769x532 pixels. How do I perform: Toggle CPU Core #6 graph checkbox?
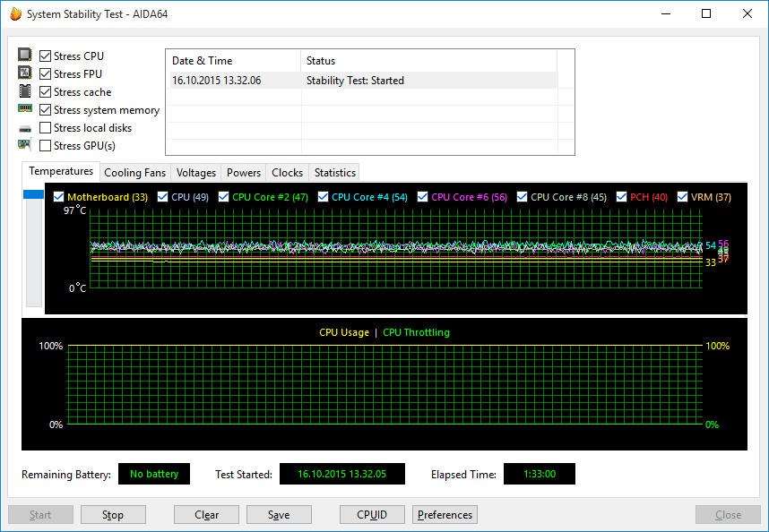pyautogui.click(x=422, y=197)
